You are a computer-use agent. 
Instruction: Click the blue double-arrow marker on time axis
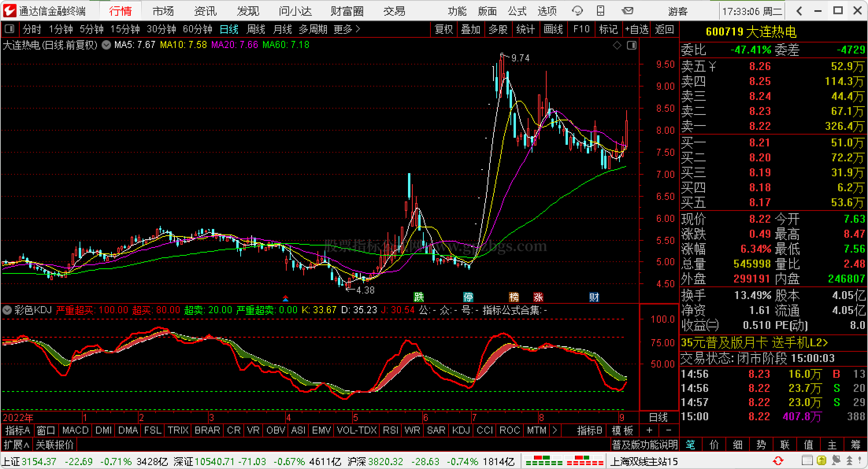click(286, 298)
